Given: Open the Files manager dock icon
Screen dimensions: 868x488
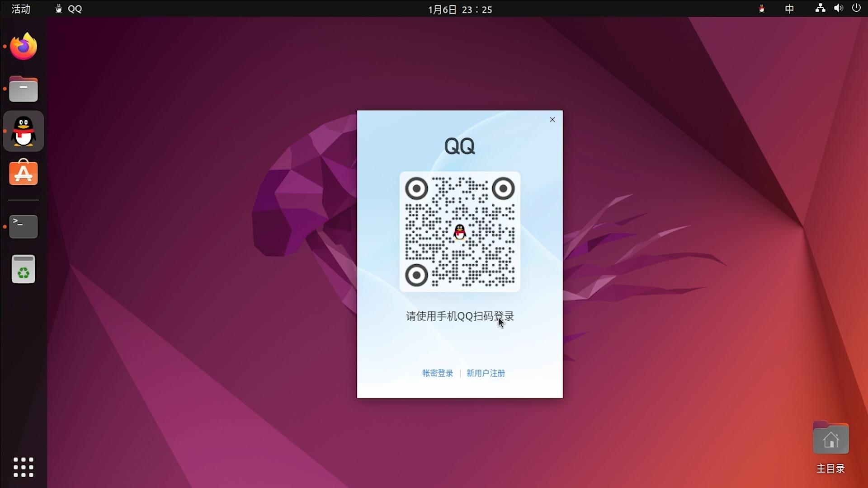Looking at the screenshot, I should coord(24,89).
